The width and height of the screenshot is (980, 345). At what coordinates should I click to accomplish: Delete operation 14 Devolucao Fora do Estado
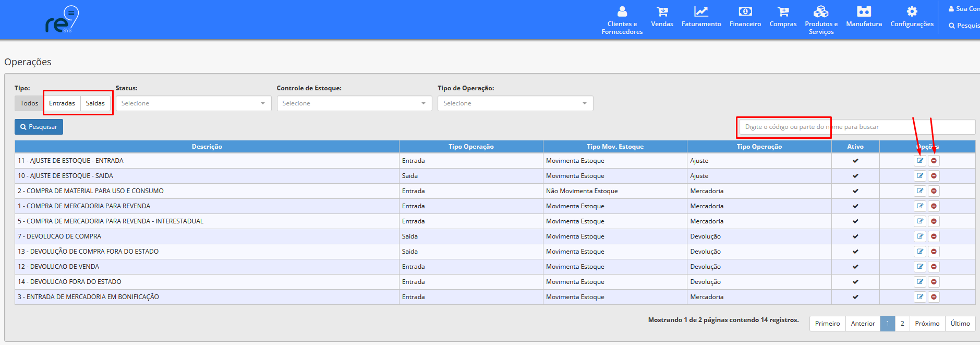(934, 282)
